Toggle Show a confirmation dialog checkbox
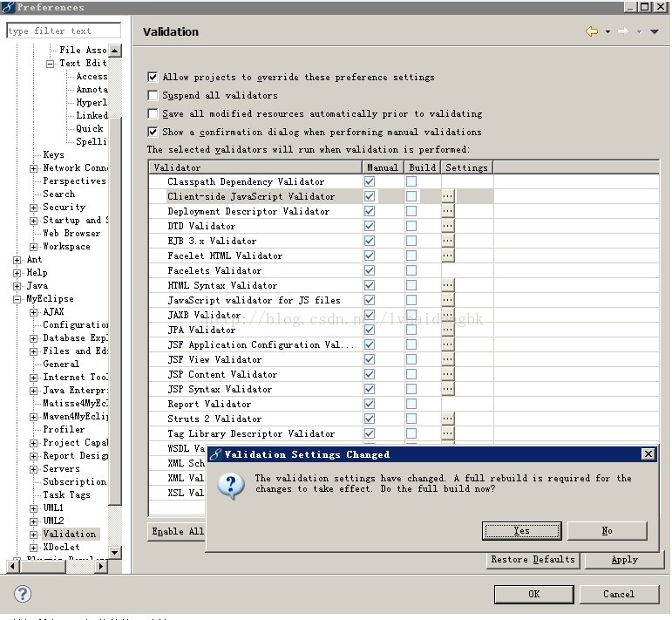Screen dimensions: 672x620 tap(153, 132)
